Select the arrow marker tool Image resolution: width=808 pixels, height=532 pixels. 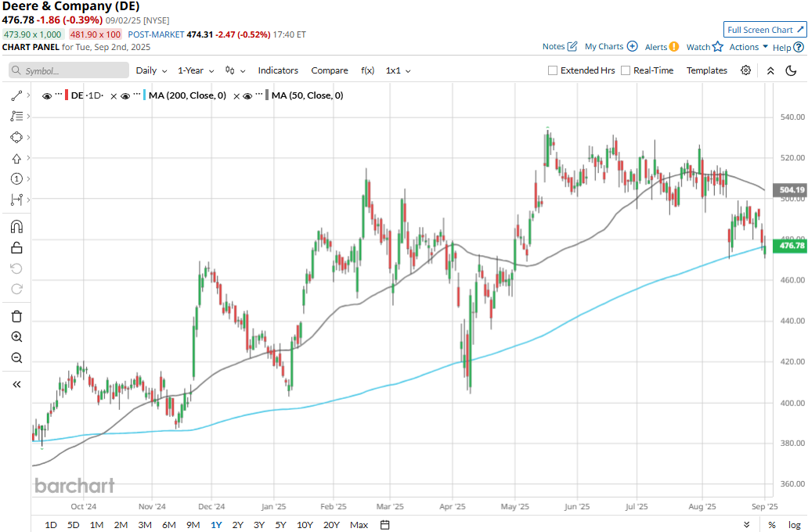16,158
